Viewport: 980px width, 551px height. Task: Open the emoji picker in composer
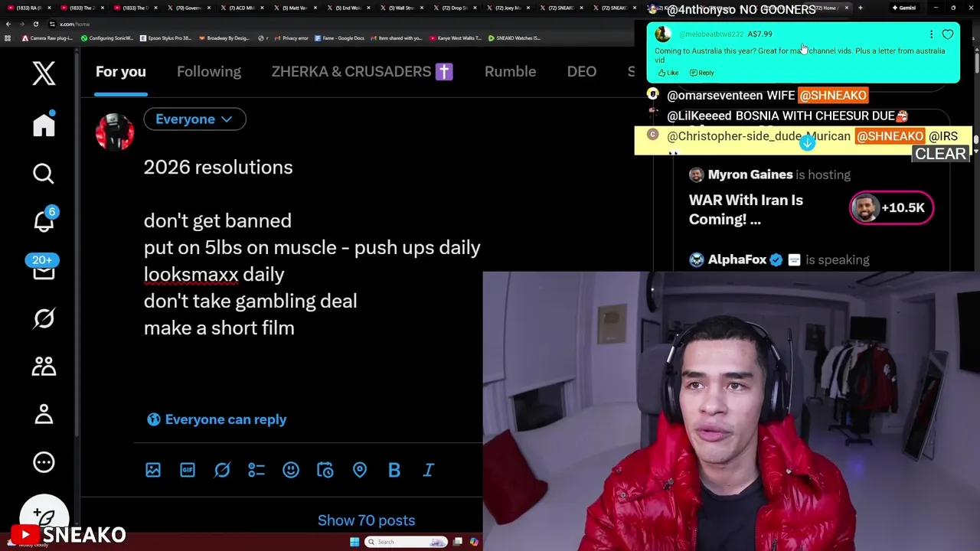point(291,470)
